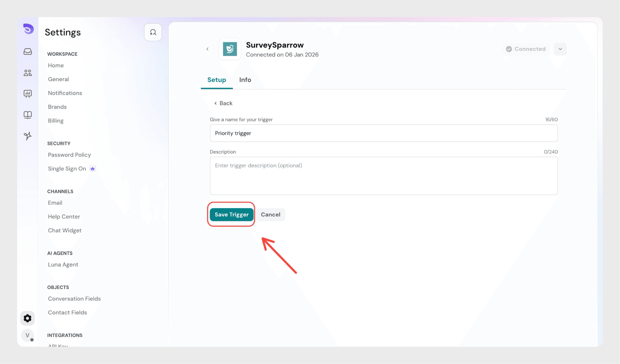
Task: Click the Save Trigger button
Action: [231, 215]
